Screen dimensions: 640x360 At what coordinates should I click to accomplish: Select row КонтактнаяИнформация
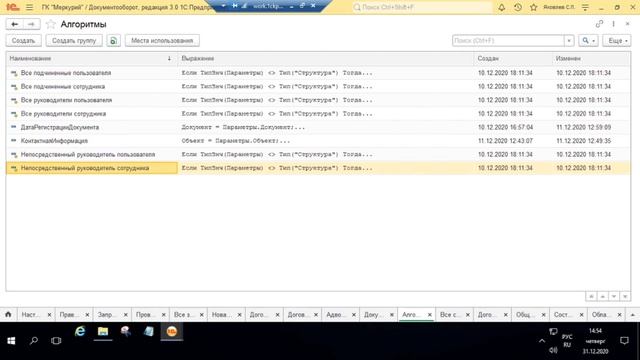[318, 141]
